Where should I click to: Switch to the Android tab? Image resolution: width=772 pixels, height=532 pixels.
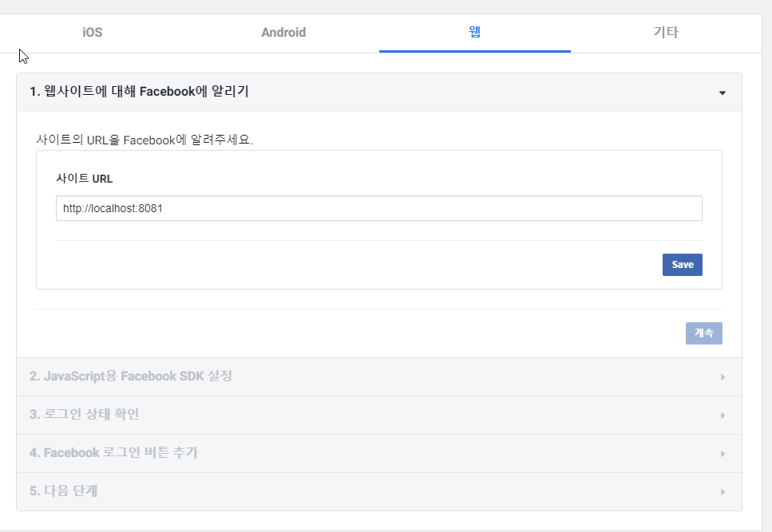(283, 33)
